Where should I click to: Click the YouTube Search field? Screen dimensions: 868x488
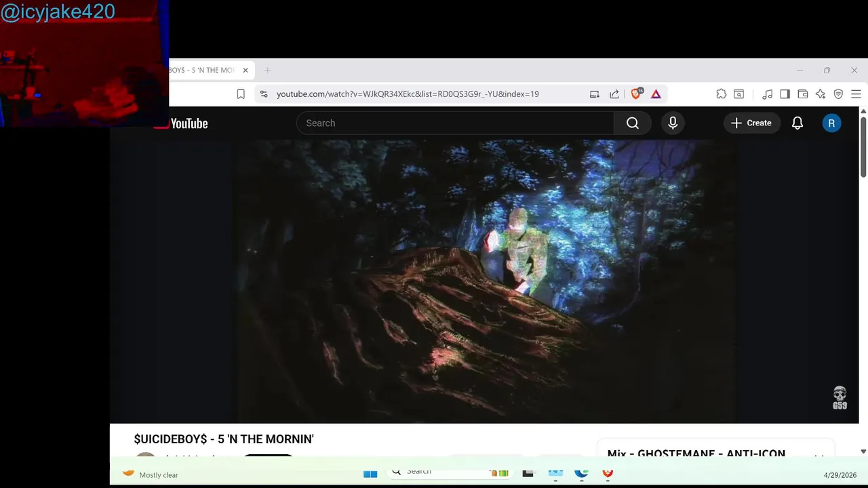click(x=455, y=123)
